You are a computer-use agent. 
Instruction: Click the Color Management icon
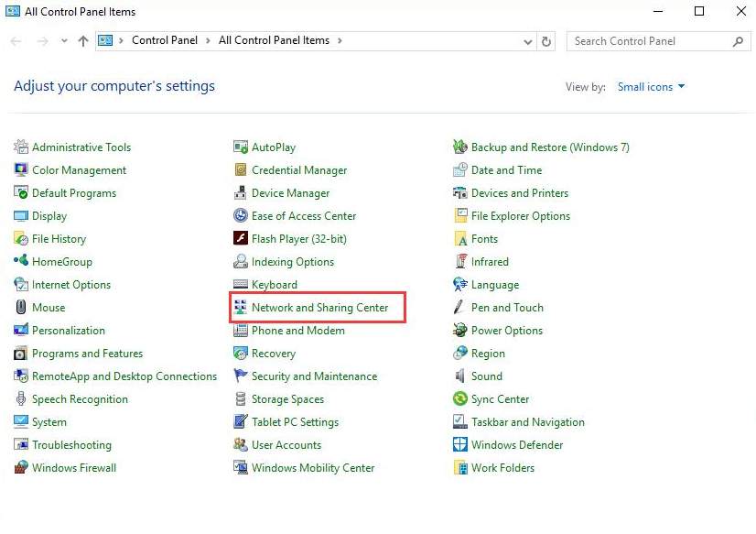(x=21, y=169)
